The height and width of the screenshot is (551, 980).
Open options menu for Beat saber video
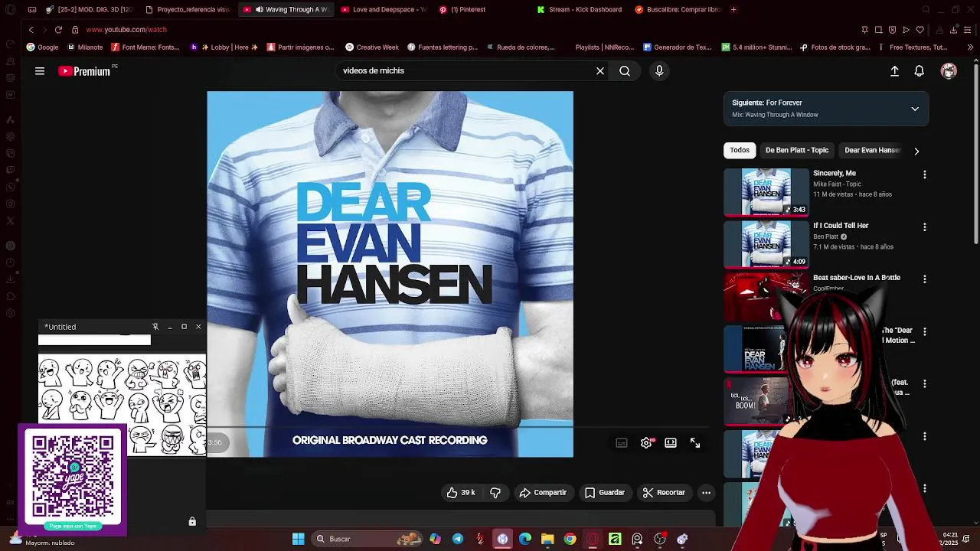pos(924,279)
